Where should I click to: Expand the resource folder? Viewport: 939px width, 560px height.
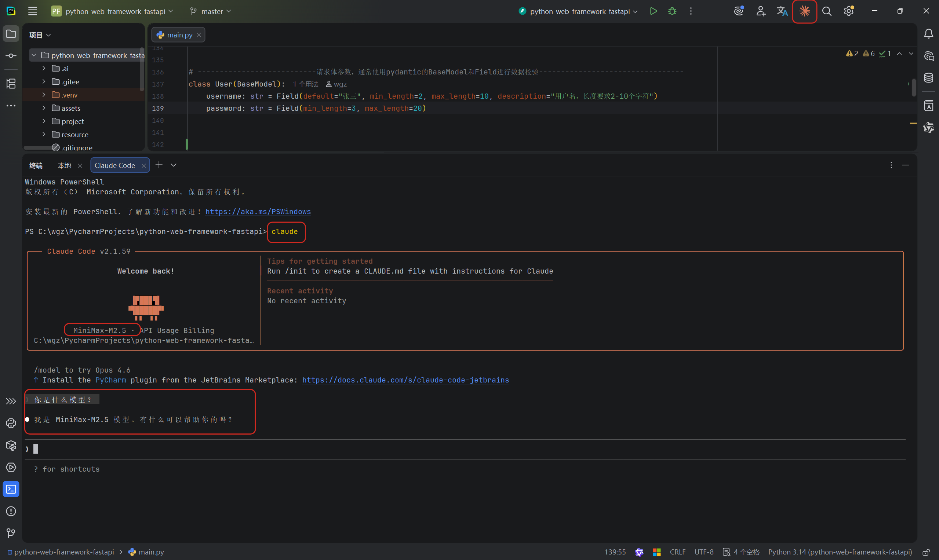click(x=44, y=134)
